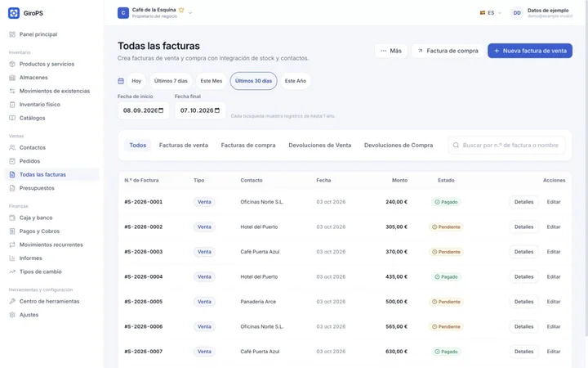
Task: Click the Monto column header
Action: 399,180
